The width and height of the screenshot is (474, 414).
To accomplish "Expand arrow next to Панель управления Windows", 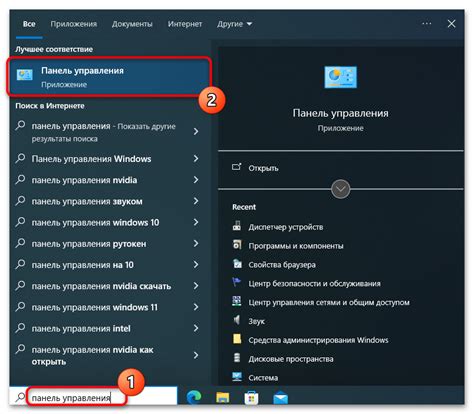I will pyautogui.click(x=196, y=159).
